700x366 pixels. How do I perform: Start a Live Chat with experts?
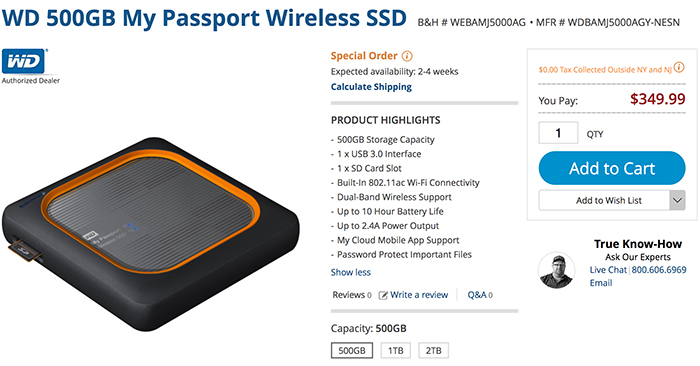[x=608, y=270]
